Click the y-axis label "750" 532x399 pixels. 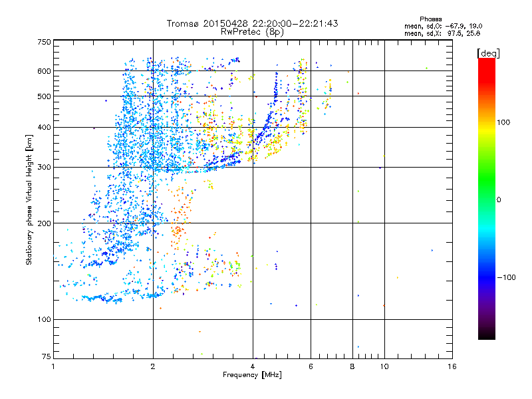[x=44, y=42]
